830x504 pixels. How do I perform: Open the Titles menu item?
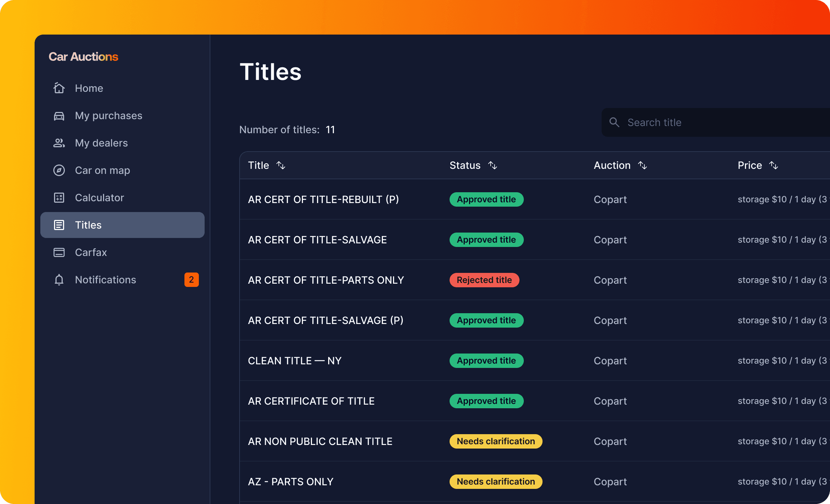(122, 225)
